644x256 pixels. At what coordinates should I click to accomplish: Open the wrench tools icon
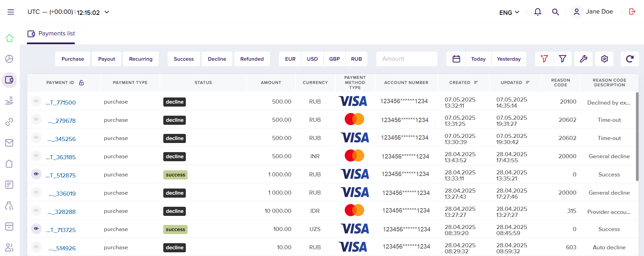[x=583, y=59]
